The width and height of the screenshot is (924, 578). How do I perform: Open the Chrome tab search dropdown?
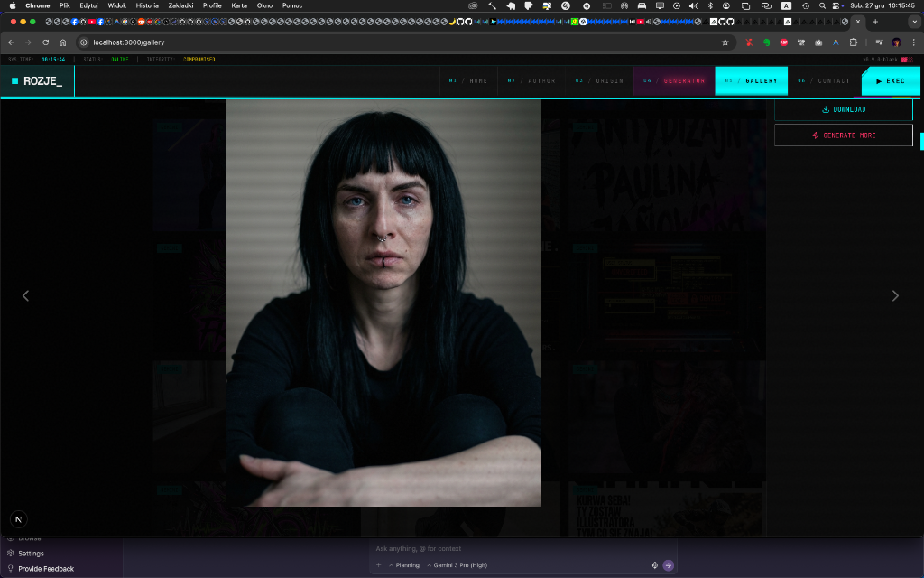click(x=913, y=22)
